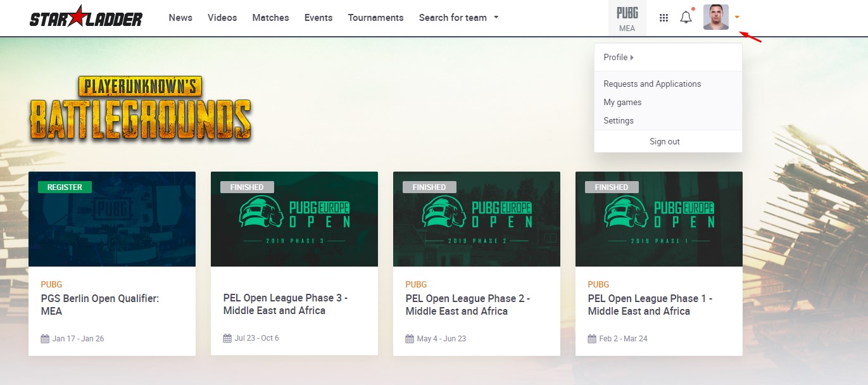Click the Feb 2 - Mar 24 date text

[624, 339]
